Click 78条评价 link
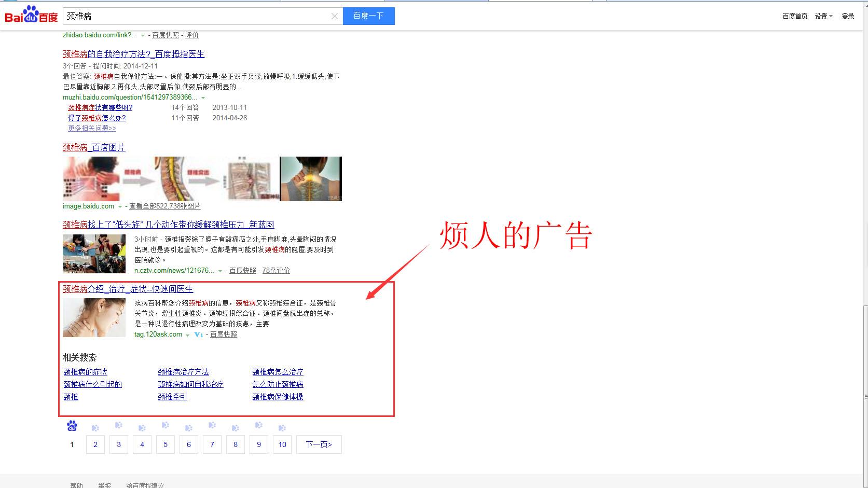Image resolution: width=868 pixels, height=488 pixels. (x=276, y=271)
